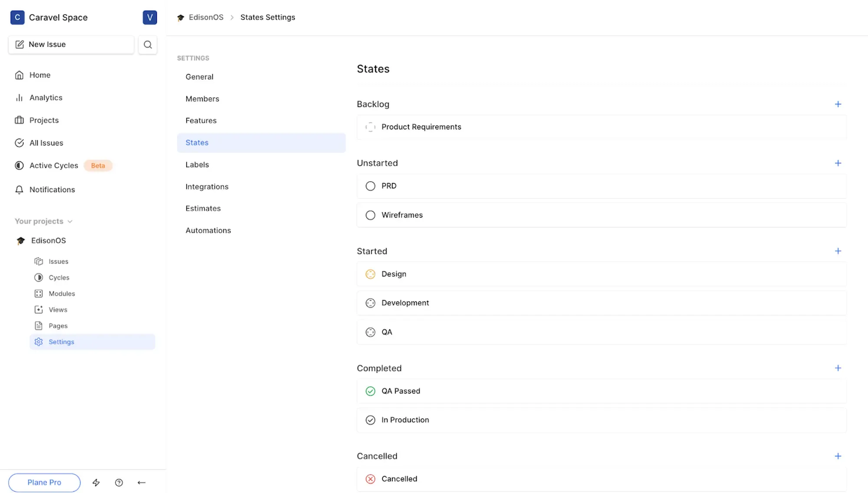Add a new Backlog state

838,104
